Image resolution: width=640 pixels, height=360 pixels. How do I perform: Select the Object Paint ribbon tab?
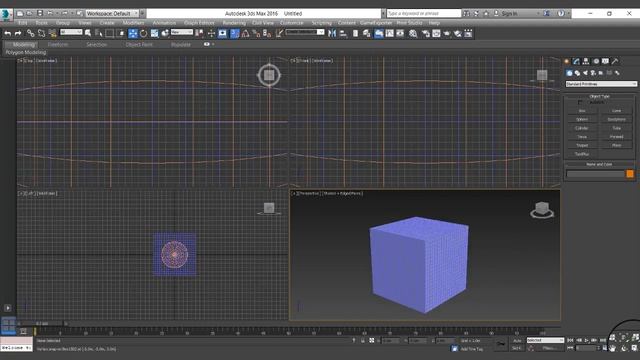click(139, 44)
